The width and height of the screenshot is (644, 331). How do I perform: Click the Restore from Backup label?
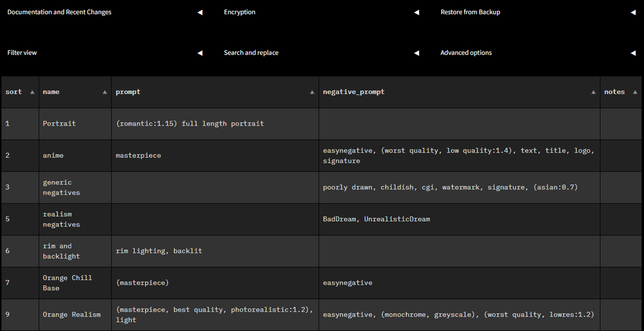pos(470,12)
